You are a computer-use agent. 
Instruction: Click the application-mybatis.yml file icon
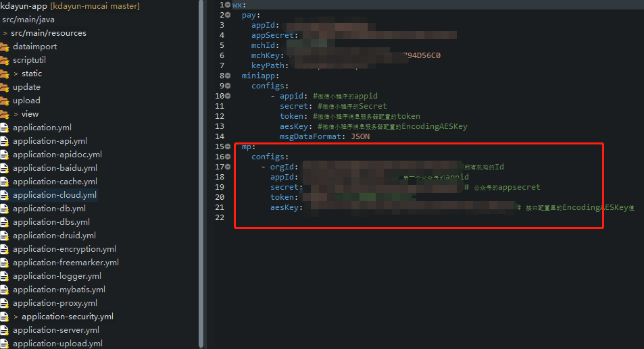[x=4, y=290]
